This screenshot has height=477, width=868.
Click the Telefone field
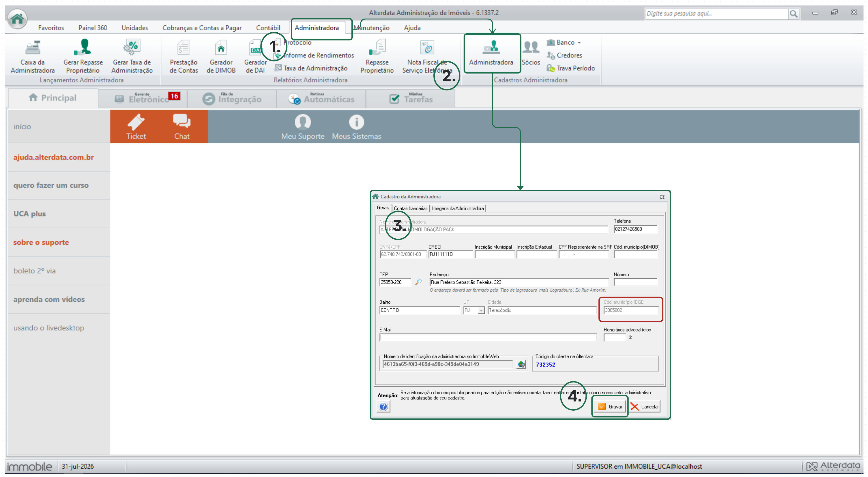click(635, 229)
